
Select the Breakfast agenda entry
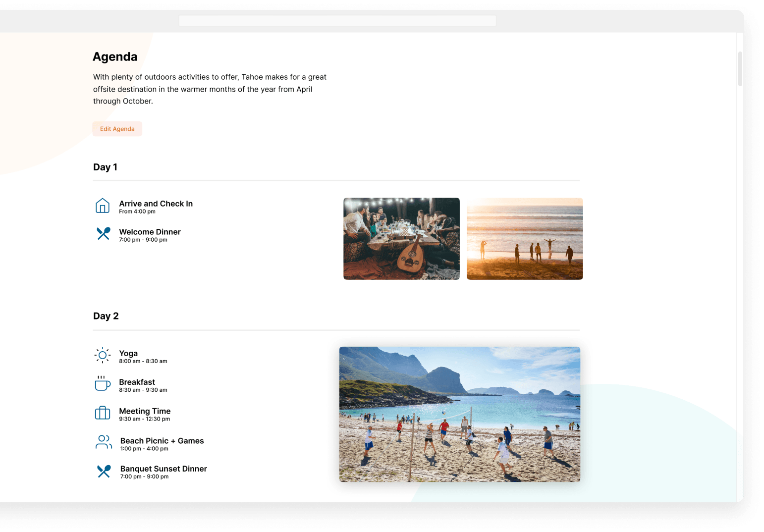tap(143, 385)
